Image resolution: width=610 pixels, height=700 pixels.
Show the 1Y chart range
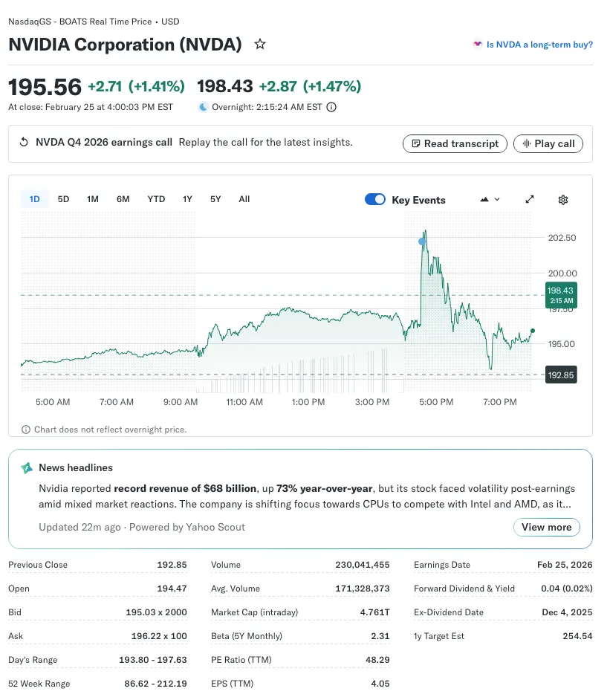click(x=187, y=199)
